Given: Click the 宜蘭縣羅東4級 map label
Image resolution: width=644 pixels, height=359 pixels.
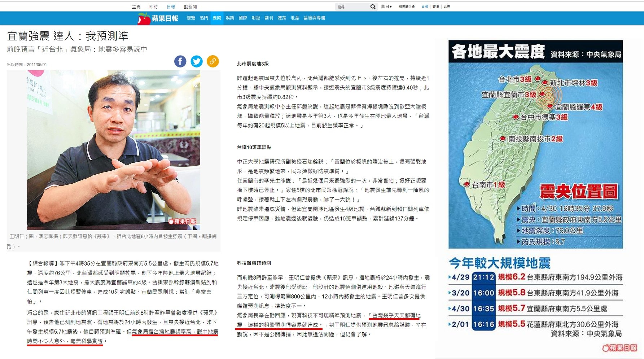Looking at the screenshot, I should coord(579,107).
